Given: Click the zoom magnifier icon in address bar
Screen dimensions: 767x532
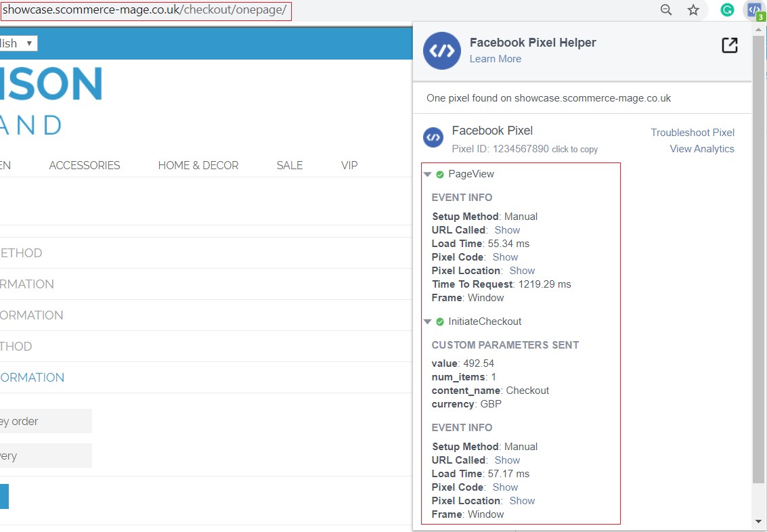Looking at the screenshot, I should (x=666, y=10).
